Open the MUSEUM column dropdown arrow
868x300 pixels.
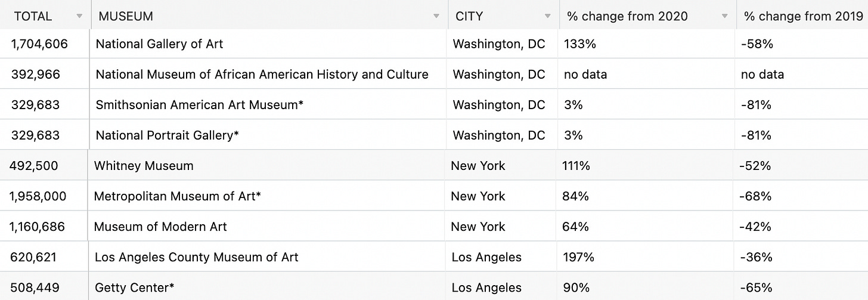click(436, 17)
